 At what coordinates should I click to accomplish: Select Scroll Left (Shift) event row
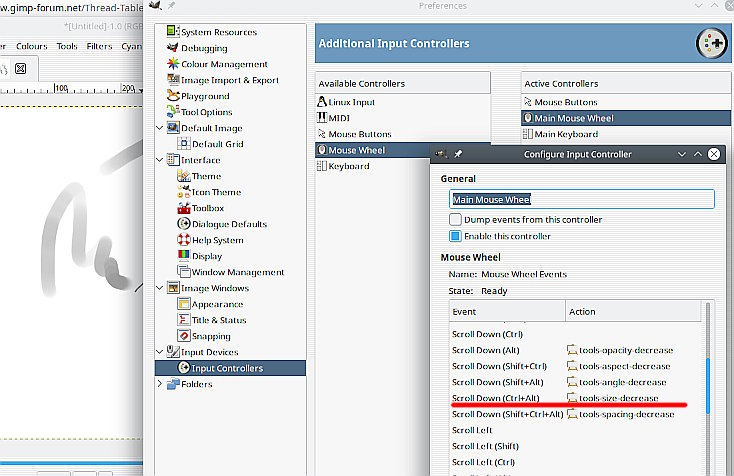(577, 446)
